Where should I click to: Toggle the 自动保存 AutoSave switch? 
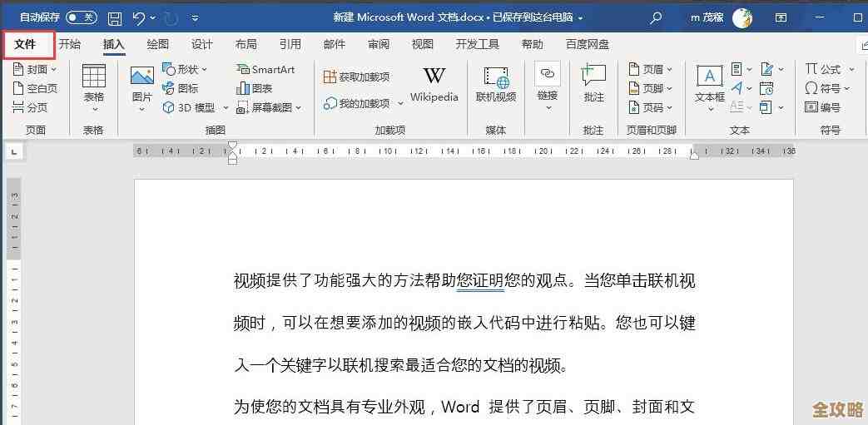(82, 17)
